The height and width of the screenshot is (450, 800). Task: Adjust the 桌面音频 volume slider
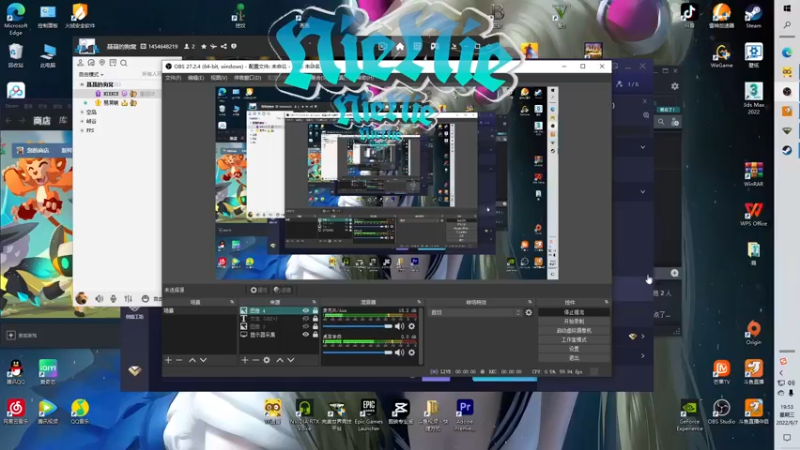point(357,352)
